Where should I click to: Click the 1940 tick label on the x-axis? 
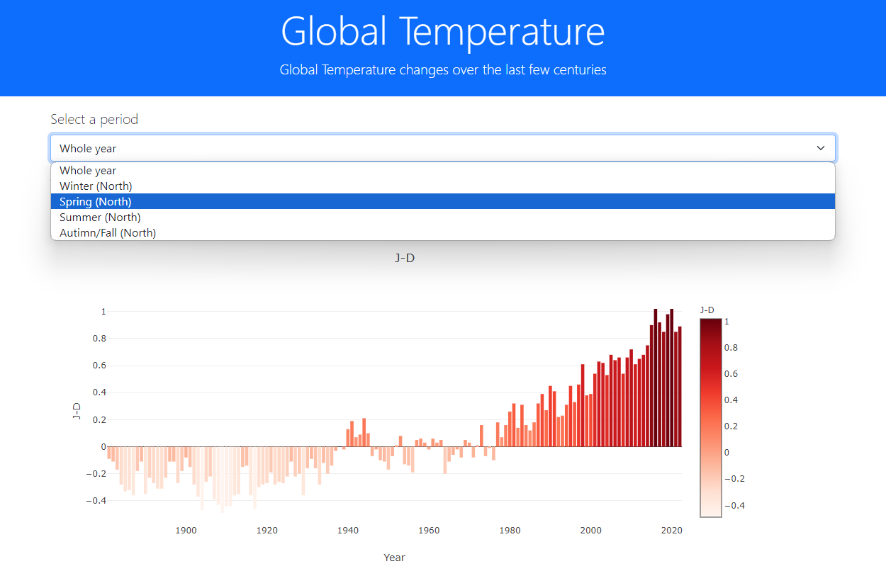(348, 530)
